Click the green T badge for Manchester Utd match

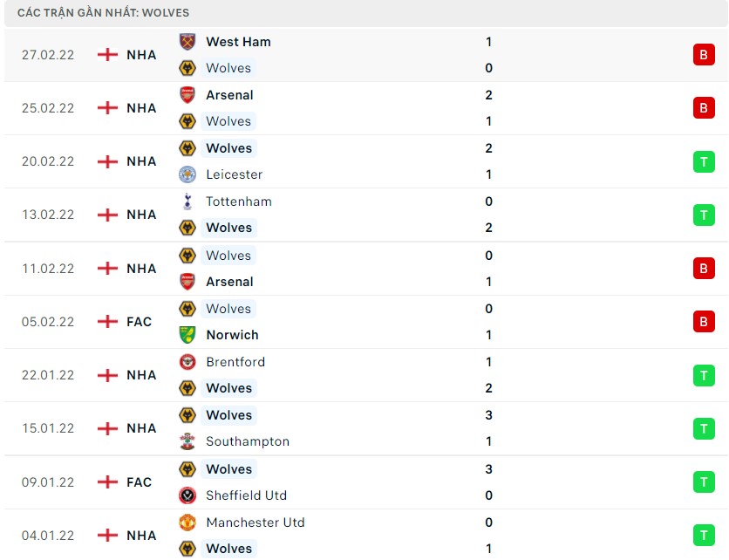point(704,536)
